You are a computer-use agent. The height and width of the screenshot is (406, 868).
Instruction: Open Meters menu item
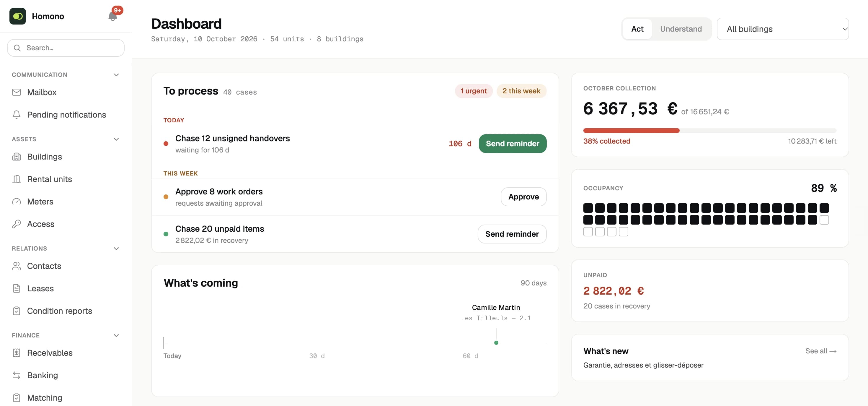(66, 202)
